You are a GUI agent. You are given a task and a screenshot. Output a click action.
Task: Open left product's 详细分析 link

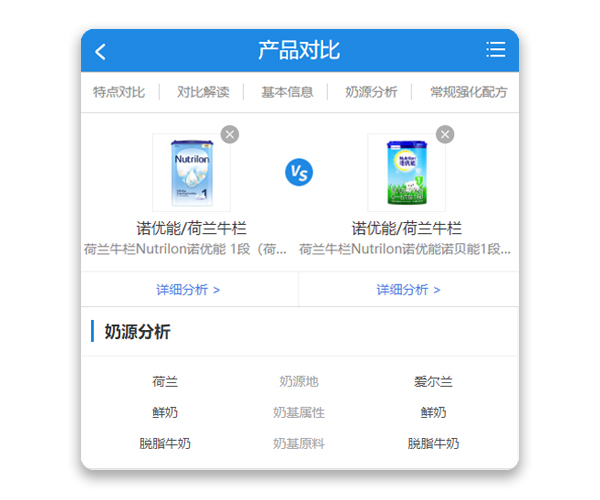(188, 290)
